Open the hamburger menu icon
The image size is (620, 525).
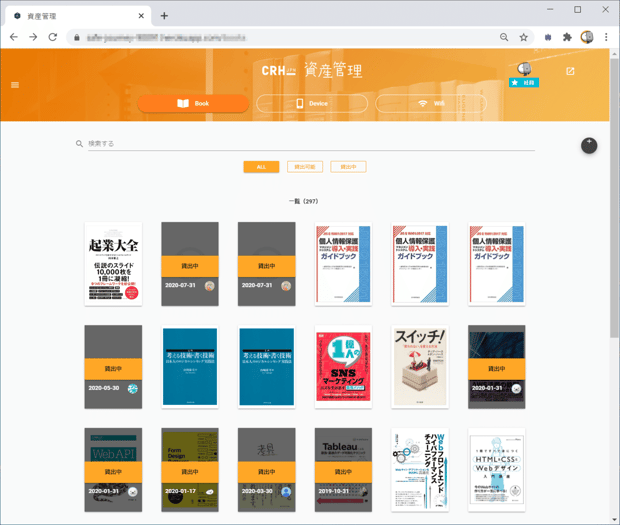(15, 85)
